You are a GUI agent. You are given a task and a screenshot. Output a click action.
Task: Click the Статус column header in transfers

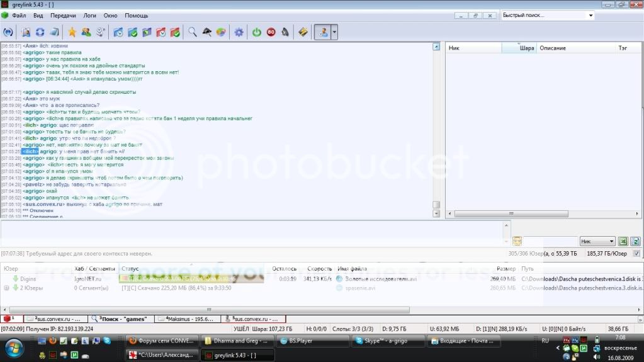tap(130, 269)
